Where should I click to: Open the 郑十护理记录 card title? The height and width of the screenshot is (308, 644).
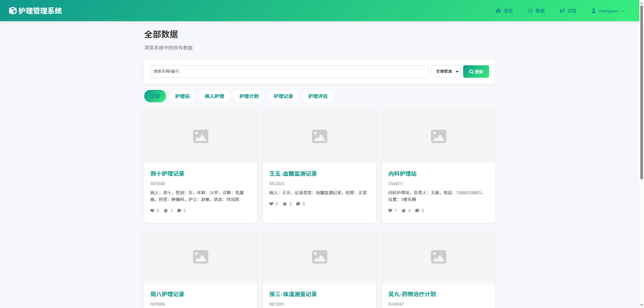167,174
